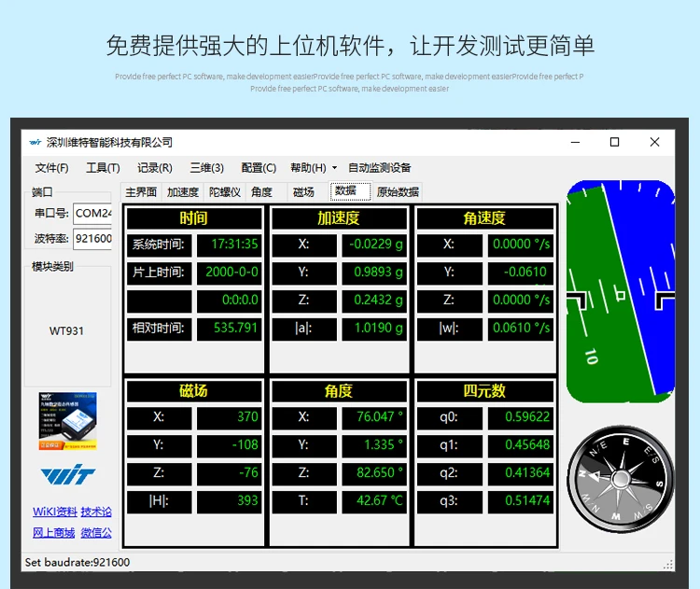
Task: Click the 四元数 panel header
Action: click(484, 392)
